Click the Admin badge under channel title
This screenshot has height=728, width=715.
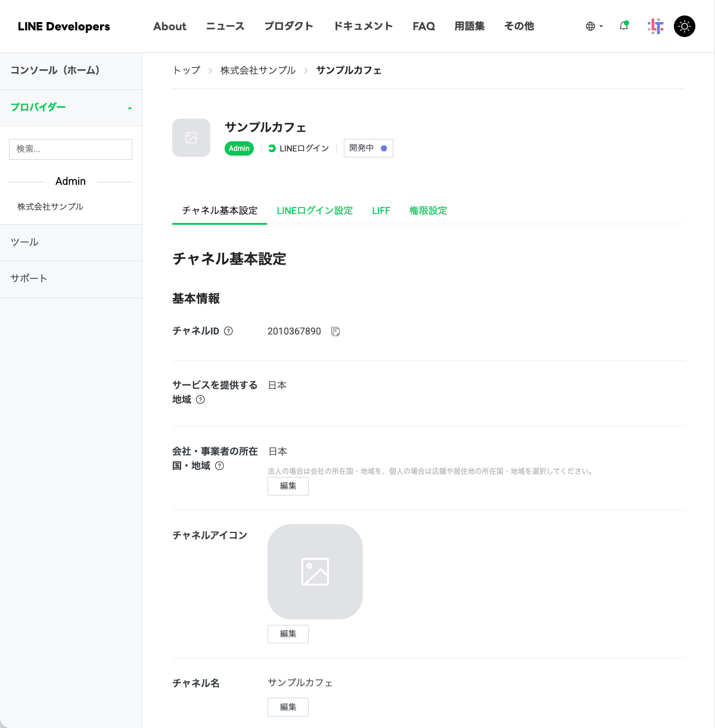[x=239, y=148]
